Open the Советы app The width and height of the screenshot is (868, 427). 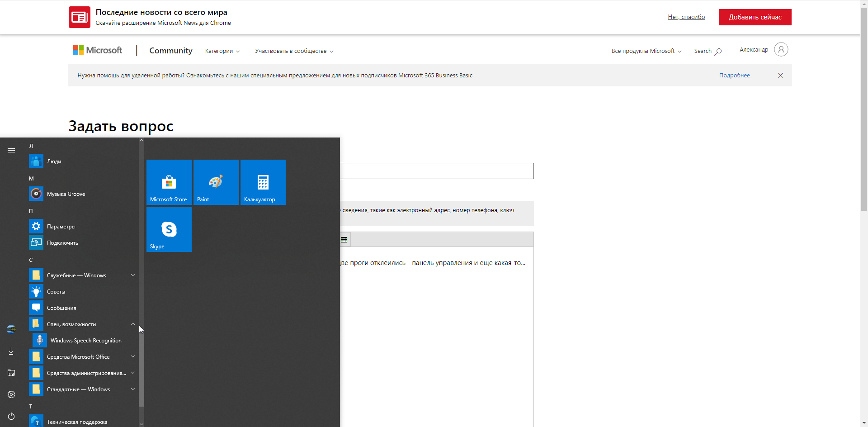[x=82, y=292]
